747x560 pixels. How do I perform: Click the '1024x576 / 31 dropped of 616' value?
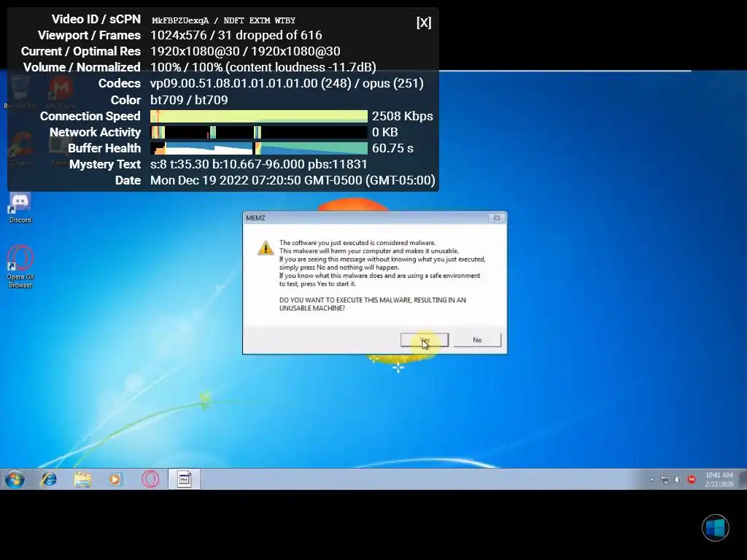click(x=236, y=35)
